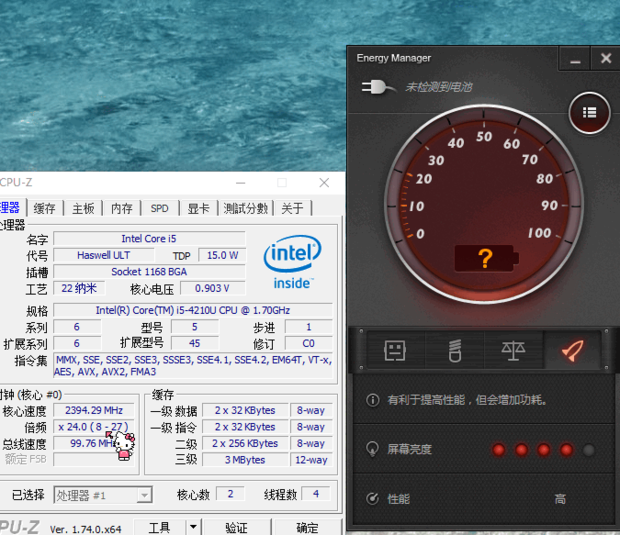
Task: Click the 3 MBytes level 3 cache value
Action: click(245, 460)
